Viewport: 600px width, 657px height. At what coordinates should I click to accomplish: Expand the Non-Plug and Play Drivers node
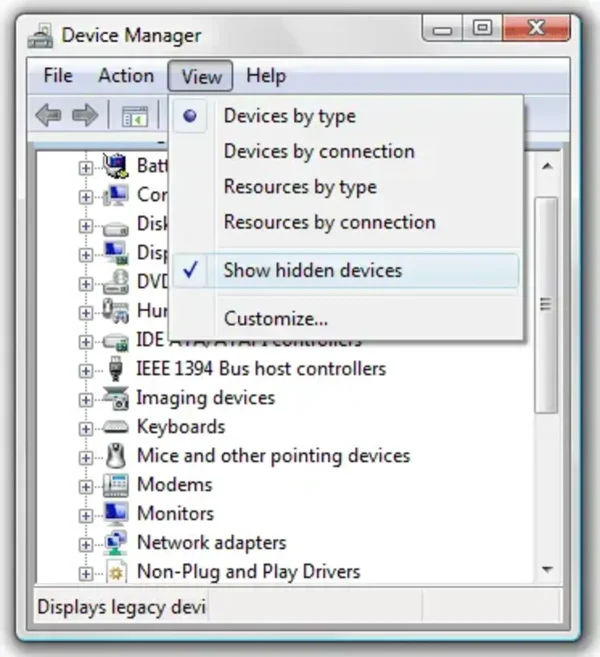85,574
